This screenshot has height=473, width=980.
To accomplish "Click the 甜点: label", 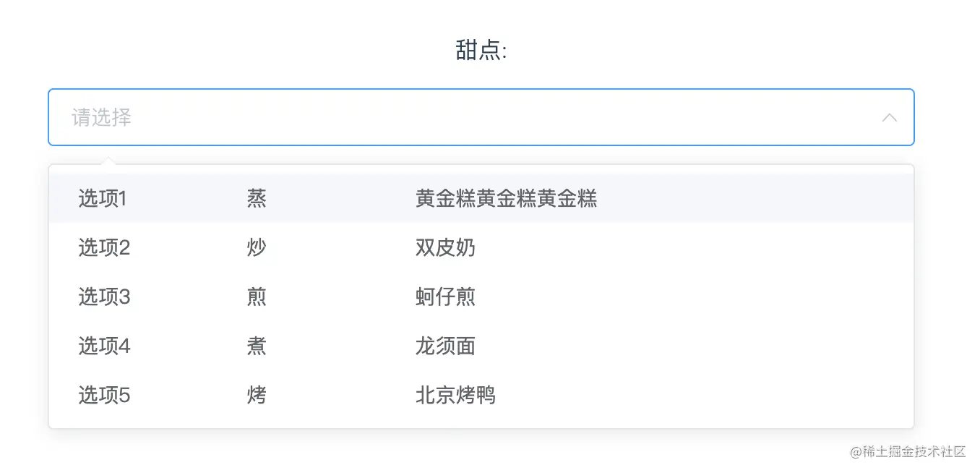I will (481, 51).
